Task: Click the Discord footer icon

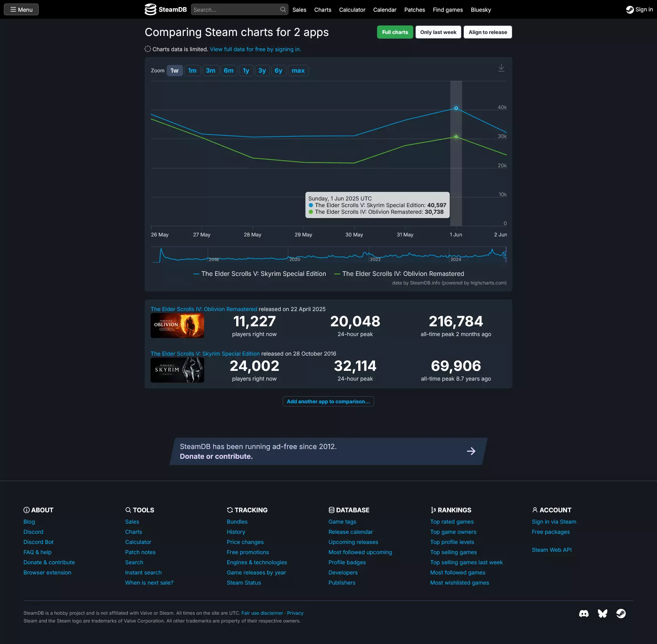Action: point(583,614)
